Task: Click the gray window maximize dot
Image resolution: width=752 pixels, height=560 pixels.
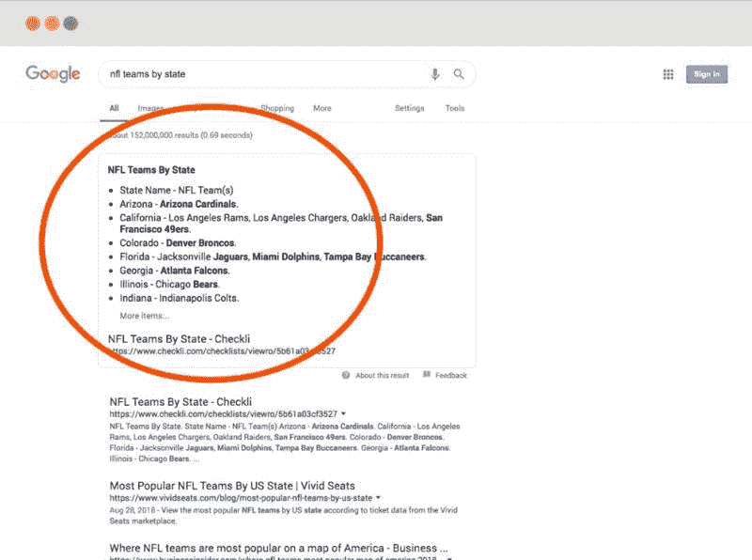Action: (x=70, y=23)
